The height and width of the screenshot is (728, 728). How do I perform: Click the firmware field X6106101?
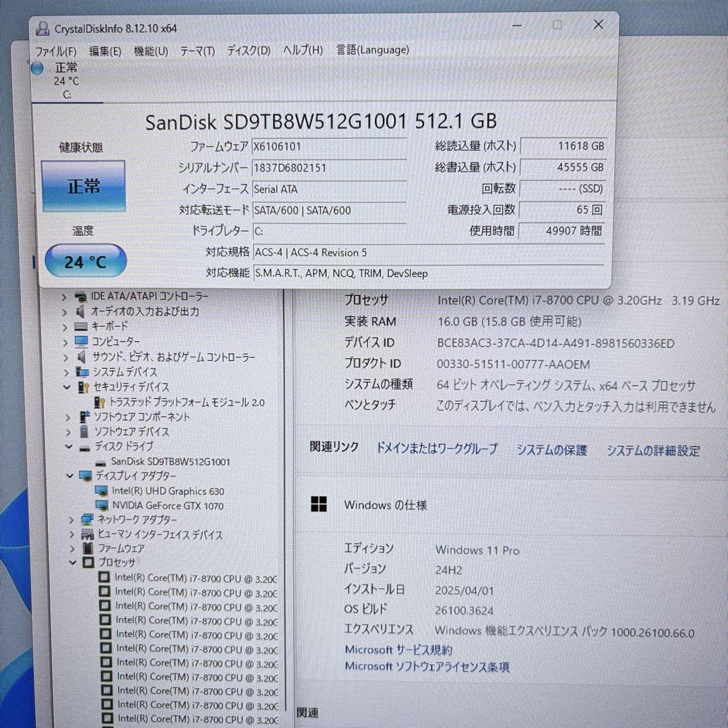coord(329,146)
